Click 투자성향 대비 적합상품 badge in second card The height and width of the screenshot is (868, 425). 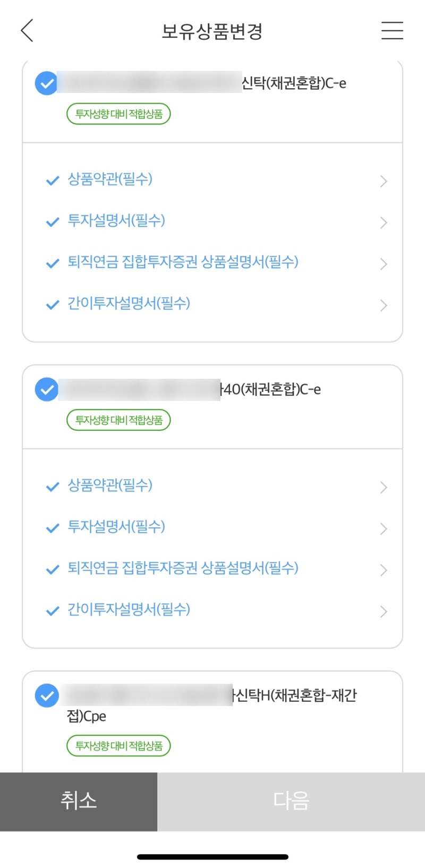tap(118, 420)
